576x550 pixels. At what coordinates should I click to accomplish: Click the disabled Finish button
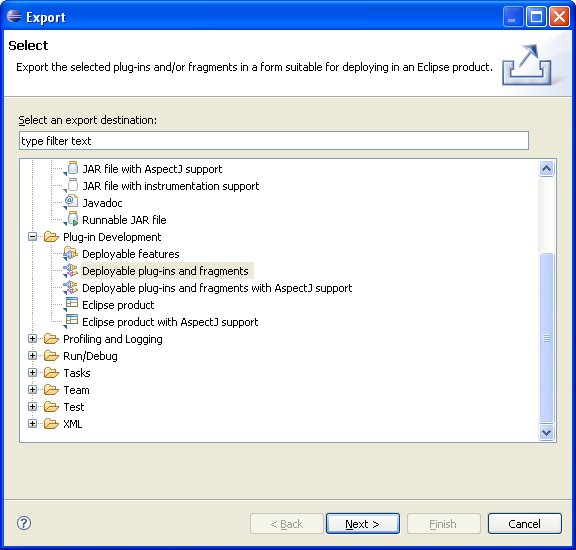pyautogui.click(x=444, y=524)
